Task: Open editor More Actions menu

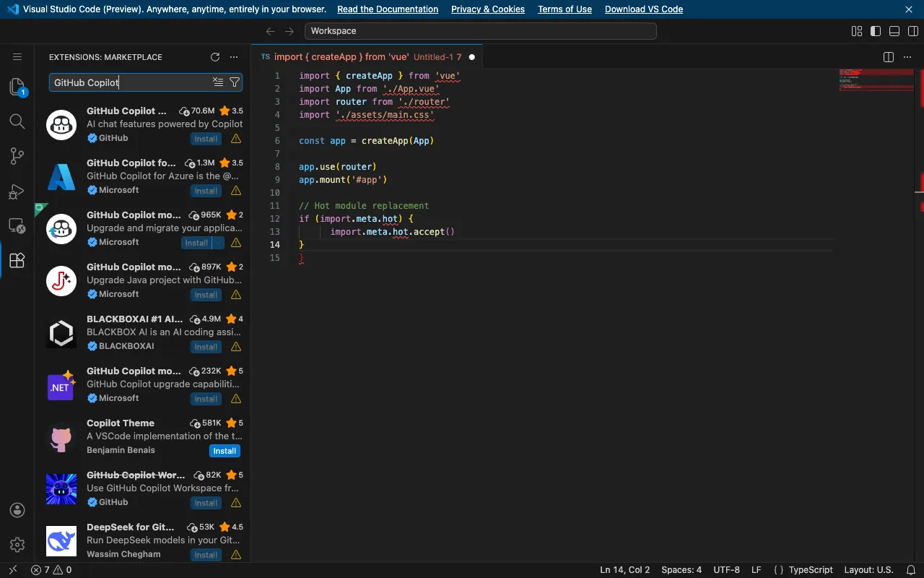Action: (x=907, y=57)
